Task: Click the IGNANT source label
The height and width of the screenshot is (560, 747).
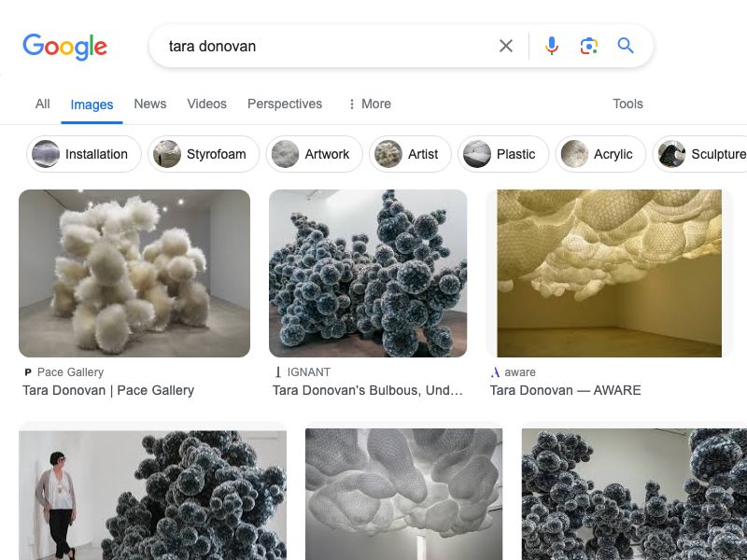Action: (x=309, y=371)
